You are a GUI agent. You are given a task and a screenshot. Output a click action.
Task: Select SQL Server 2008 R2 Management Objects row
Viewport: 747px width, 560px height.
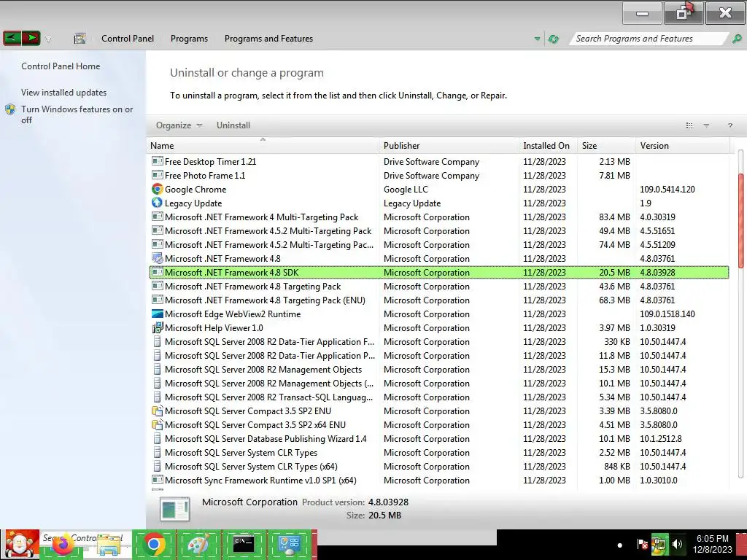(439, 370)
